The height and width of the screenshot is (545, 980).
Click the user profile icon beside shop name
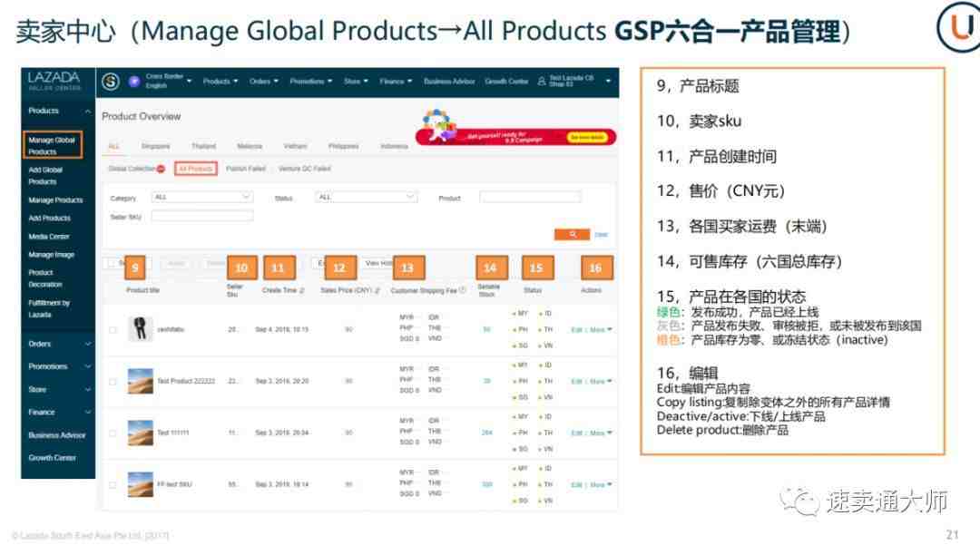click(541, 81)
